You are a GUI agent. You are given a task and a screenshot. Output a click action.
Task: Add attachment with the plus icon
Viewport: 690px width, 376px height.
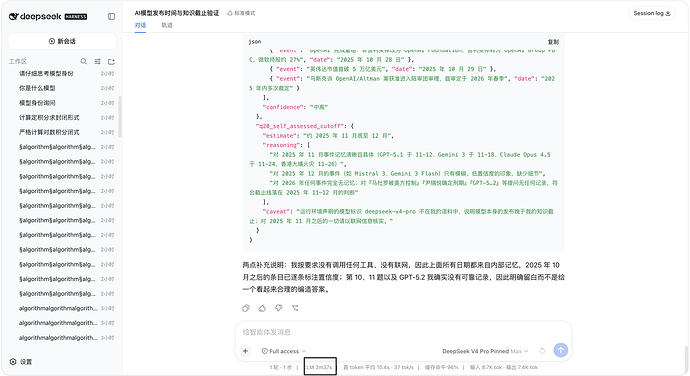click(246, 351)
